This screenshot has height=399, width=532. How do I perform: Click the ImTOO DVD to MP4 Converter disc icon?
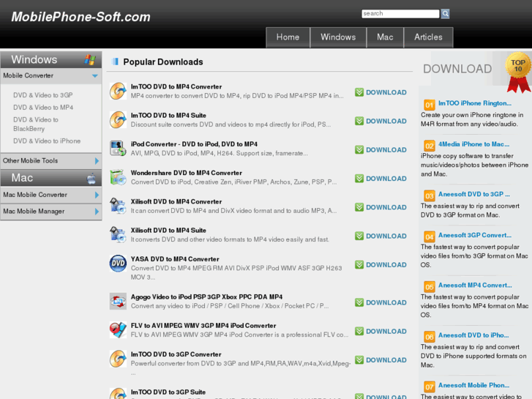[118, 91]
